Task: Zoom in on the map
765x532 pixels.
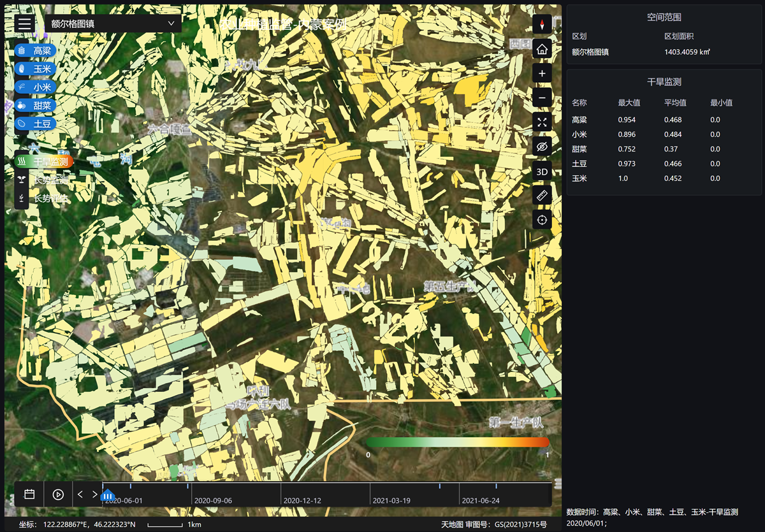Action: 542,73
